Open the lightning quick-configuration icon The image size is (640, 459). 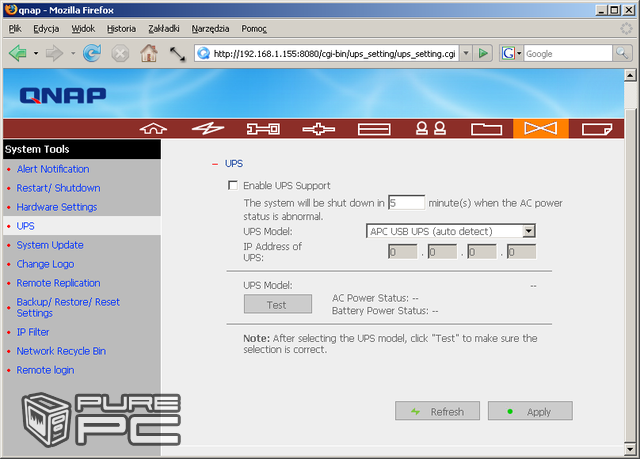pos(208,129)
